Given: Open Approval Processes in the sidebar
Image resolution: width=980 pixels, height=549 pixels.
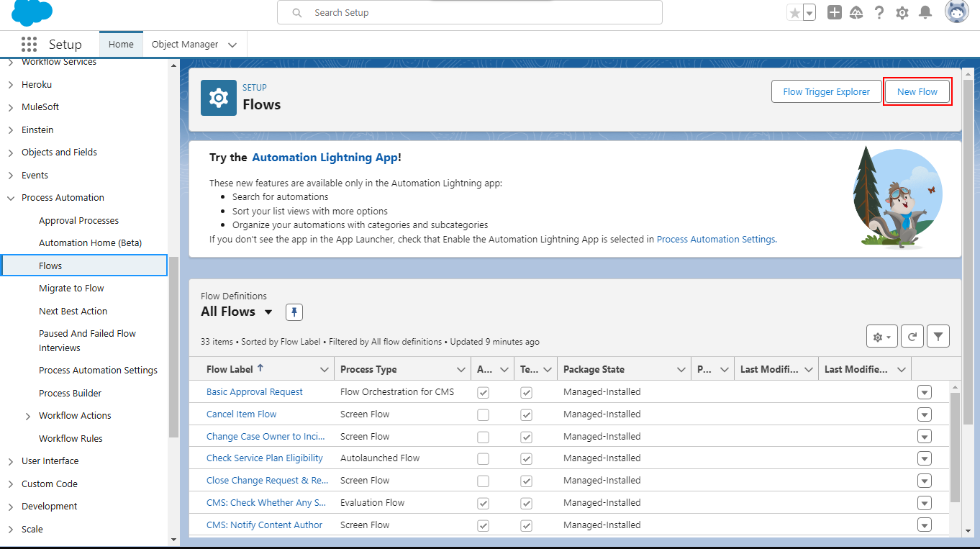Looking at the screenshot, I should [79, 221].
